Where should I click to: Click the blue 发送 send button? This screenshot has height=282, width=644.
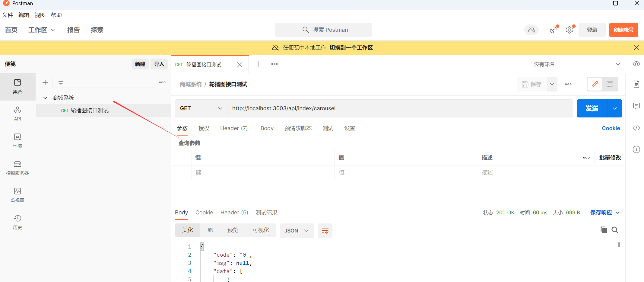pyautogui.click(x=592, y=108)
